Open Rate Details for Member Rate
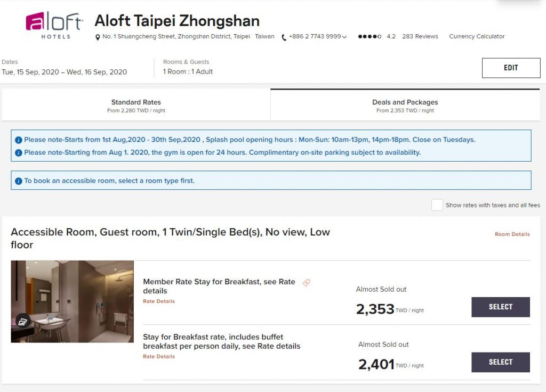Viewport: 546px width, 392px height. coord(159,301)
